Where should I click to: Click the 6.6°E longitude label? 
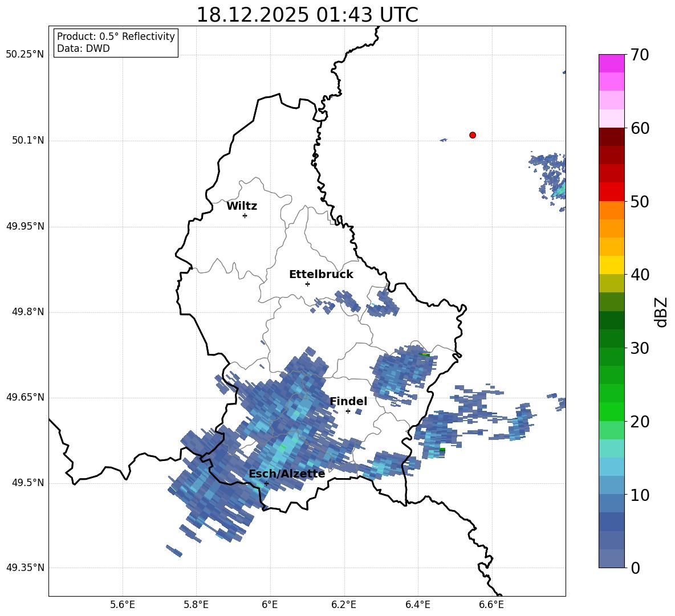tap(491, 605)
